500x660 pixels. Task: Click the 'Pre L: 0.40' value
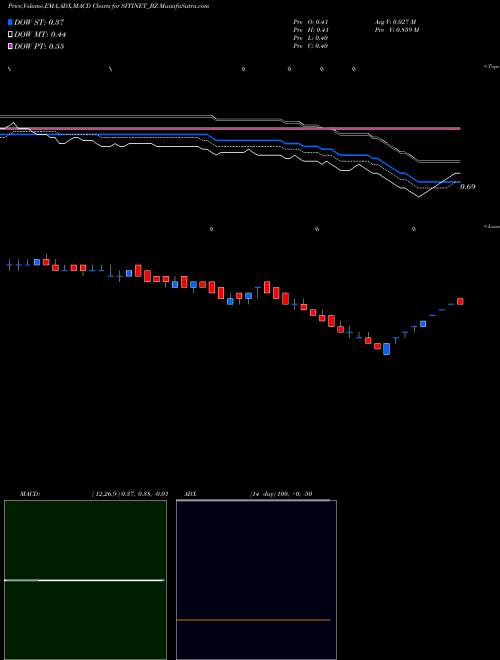pos(311,38)
